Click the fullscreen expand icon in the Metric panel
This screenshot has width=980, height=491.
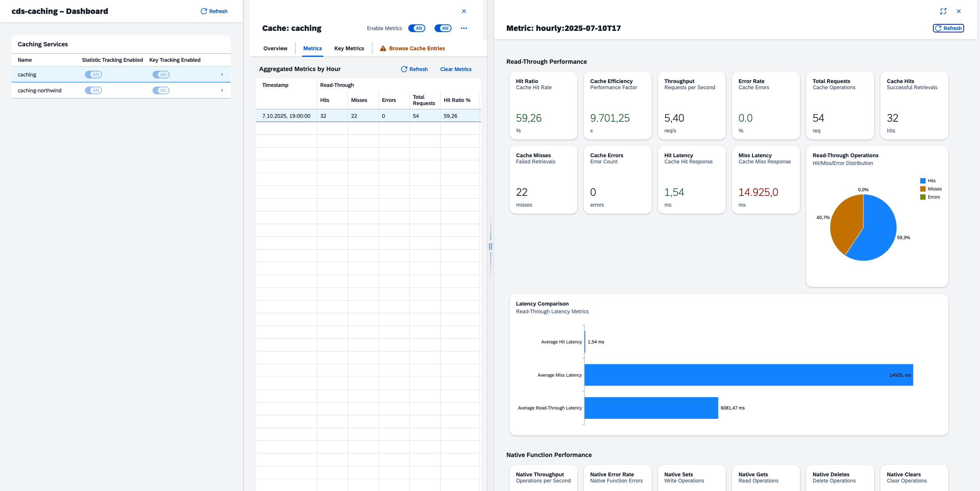coord(943,11)
